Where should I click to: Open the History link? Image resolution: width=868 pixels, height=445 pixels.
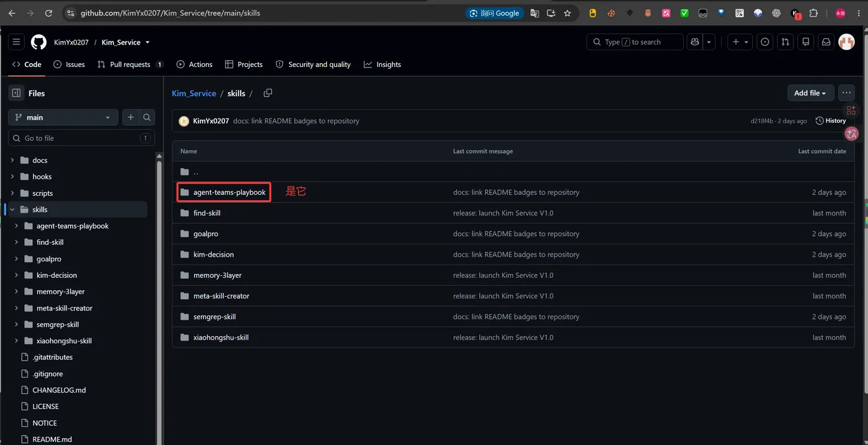pos(831,121)
